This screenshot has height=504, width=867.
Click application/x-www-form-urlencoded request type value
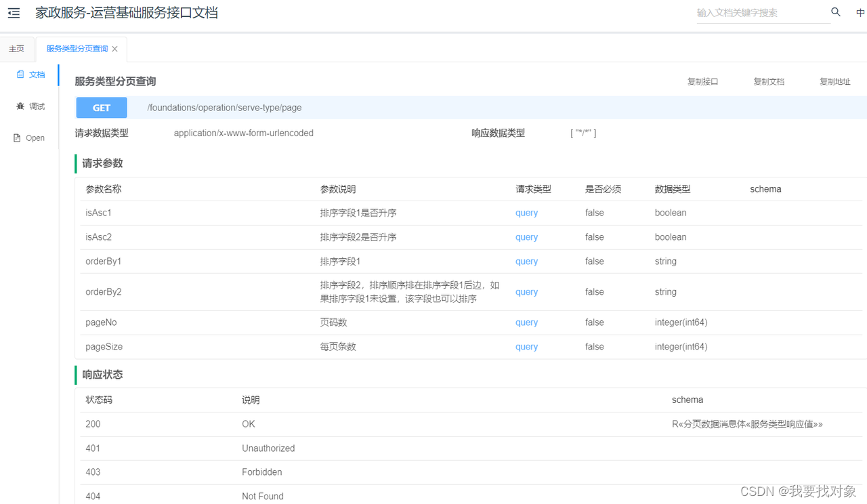[x=244, y=133]
